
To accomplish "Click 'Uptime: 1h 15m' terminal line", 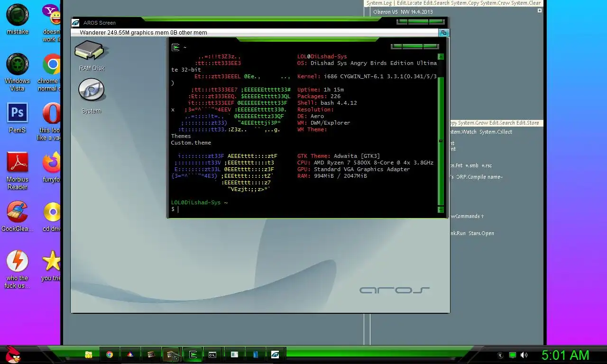I will click(x=321, y=90).
